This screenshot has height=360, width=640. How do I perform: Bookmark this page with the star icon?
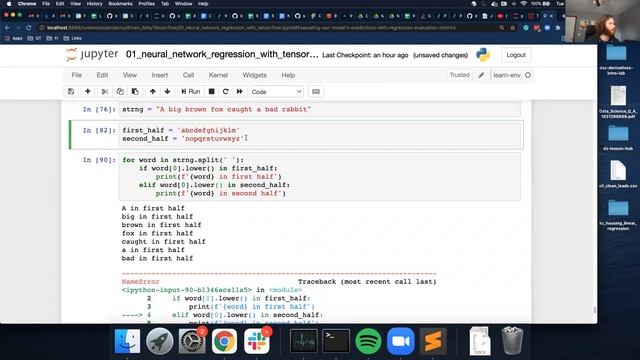click(x=513, y=28)
